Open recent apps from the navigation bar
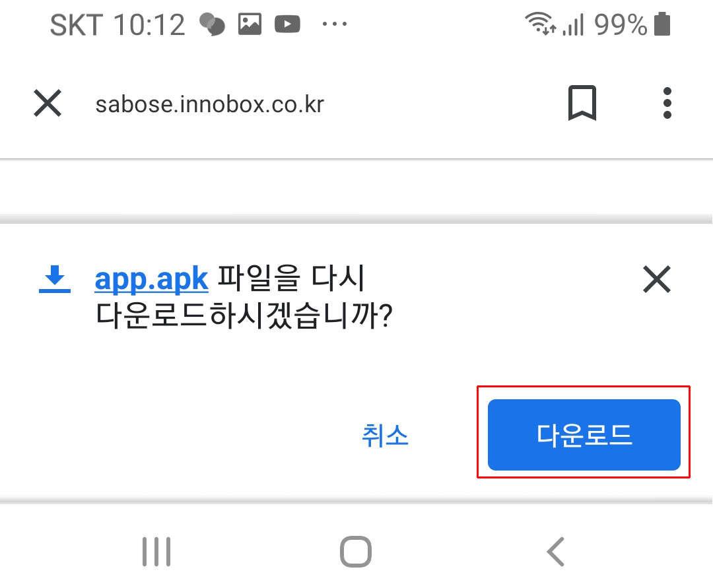The image size is (713, 588). coord(156,552)
